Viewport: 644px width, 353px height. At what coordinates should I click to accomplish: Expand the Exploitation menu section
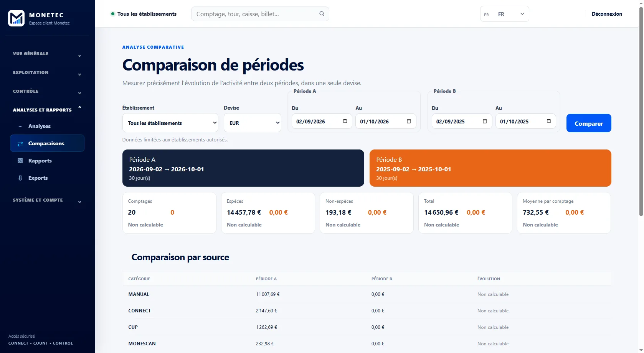(47, 72)
